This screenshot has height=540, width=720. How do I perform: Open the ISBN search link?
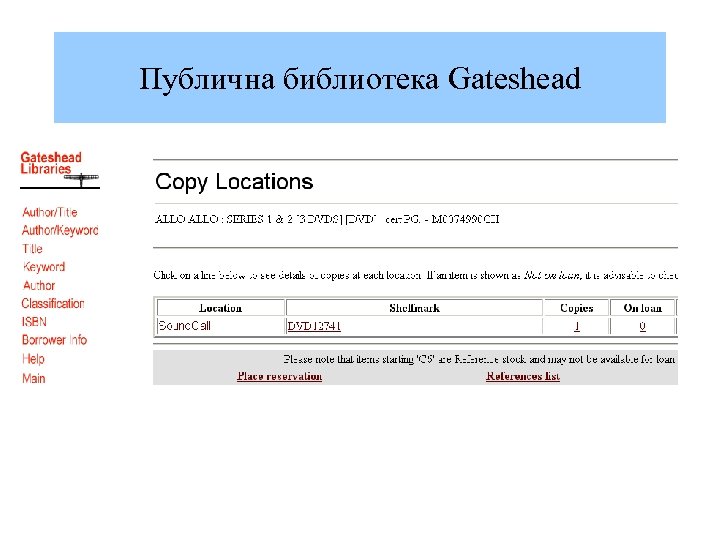click(34, 321)
